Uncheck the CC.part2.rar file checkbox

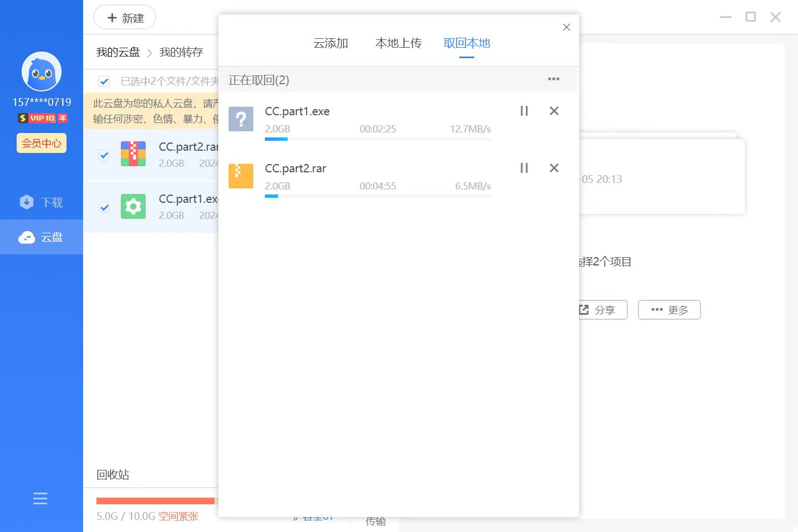click(x=104, y=155)
